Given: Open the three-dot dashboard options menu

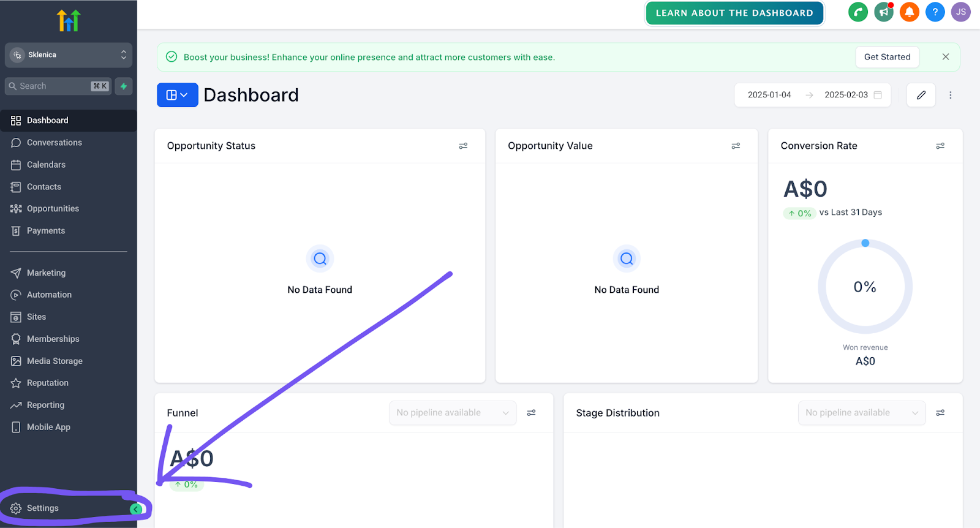Looking at the screenshot, I should [x=951, y=95].
